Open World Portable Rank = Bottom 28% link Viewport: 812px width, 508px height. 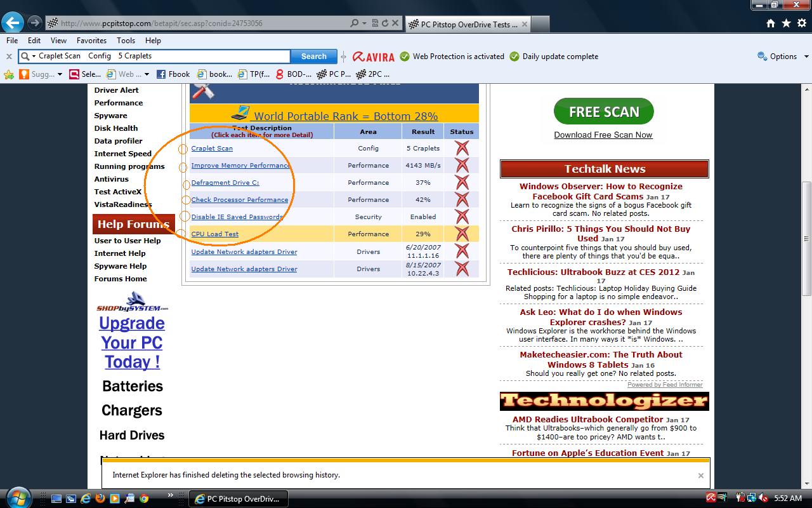pos(346,116)
